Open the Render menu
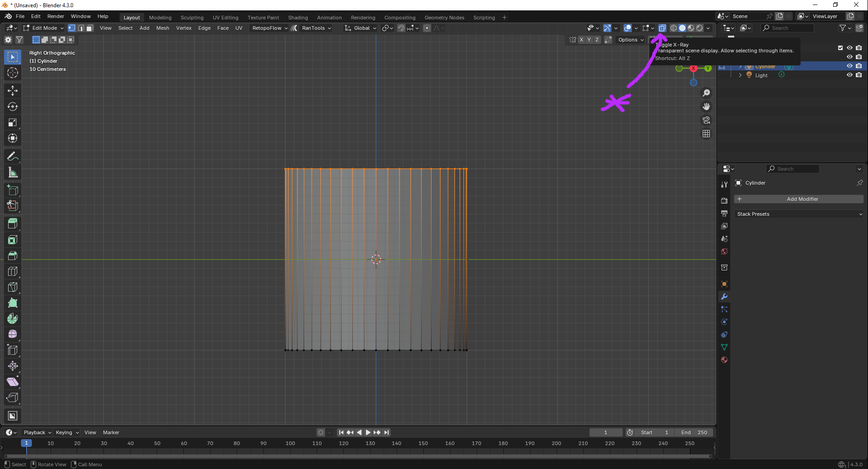 click(56, 16)
